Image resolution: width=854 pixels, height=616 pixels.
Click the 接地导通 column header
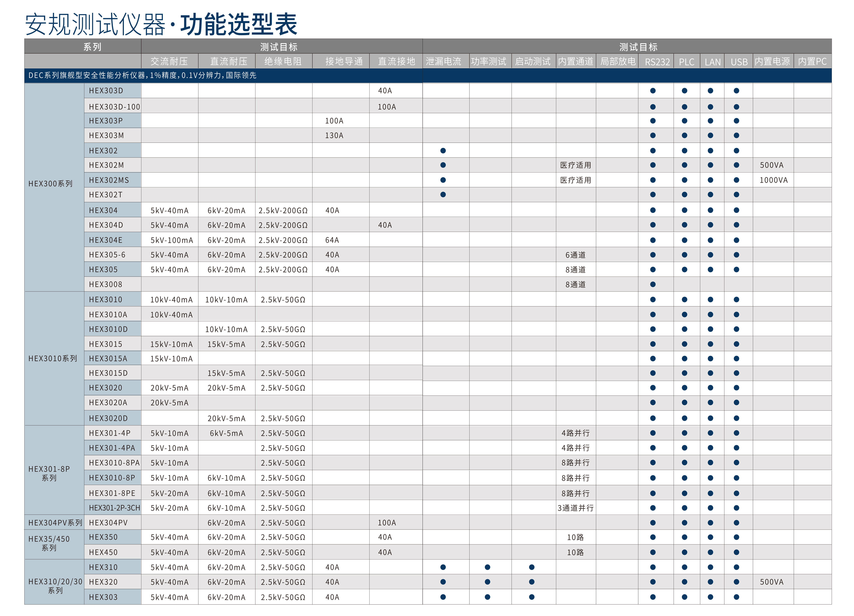(x=341, y=61)
